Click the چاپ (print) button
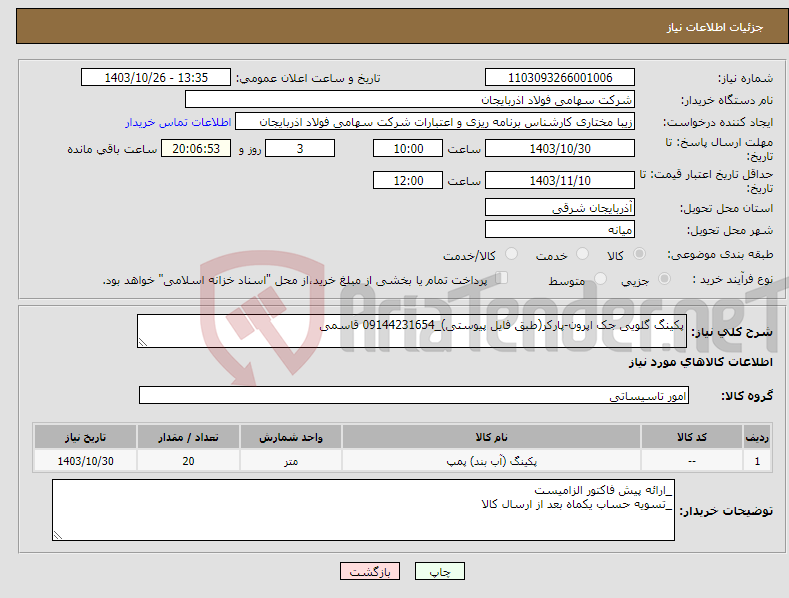The width and height of the screenshot is (789, 598). [x=439, y=571]
